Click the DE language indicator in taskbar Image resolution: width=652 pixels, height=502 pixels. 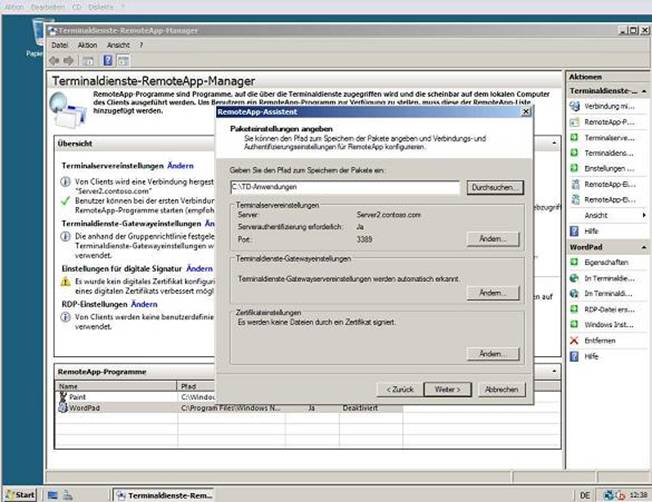point(585,495)
